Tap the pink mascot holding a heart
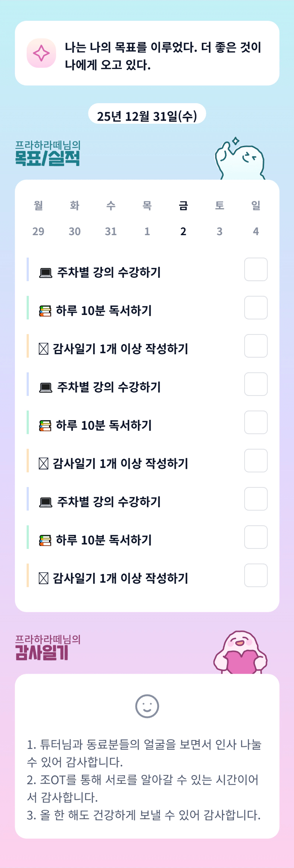Viewport: 294px width, 868px height. (x=241, y=653)
